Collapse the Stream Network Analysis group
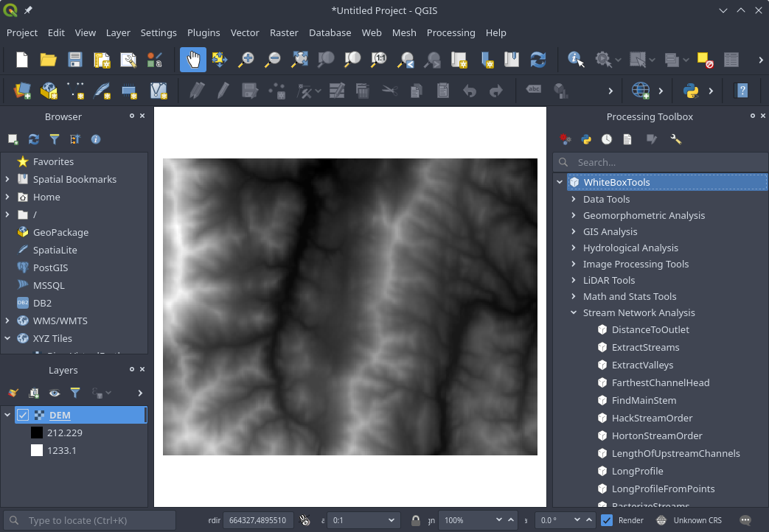 tap(574, 312)
